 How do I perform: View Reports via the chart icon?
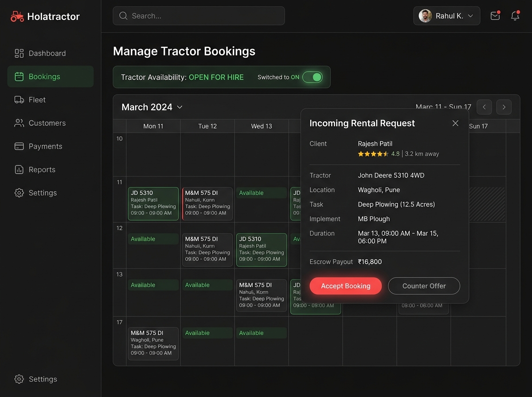click(19, 170)
